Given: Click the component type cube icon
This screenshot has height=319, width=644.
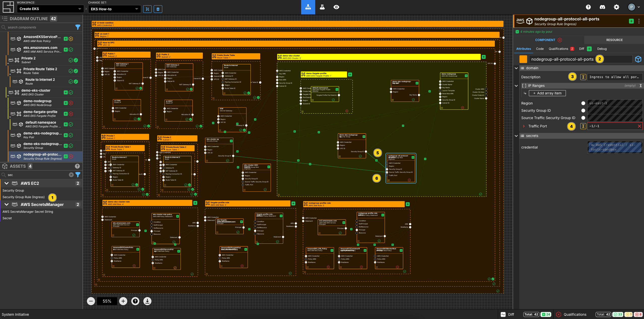Looking at the screenshot, I should click(x=638, y=59).
